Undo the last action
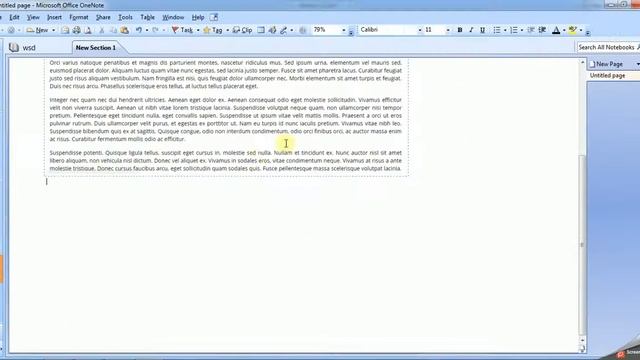Image resolution: width=640 pixels, height=360 pixels. pyautogui.click(x=139, y=30)
